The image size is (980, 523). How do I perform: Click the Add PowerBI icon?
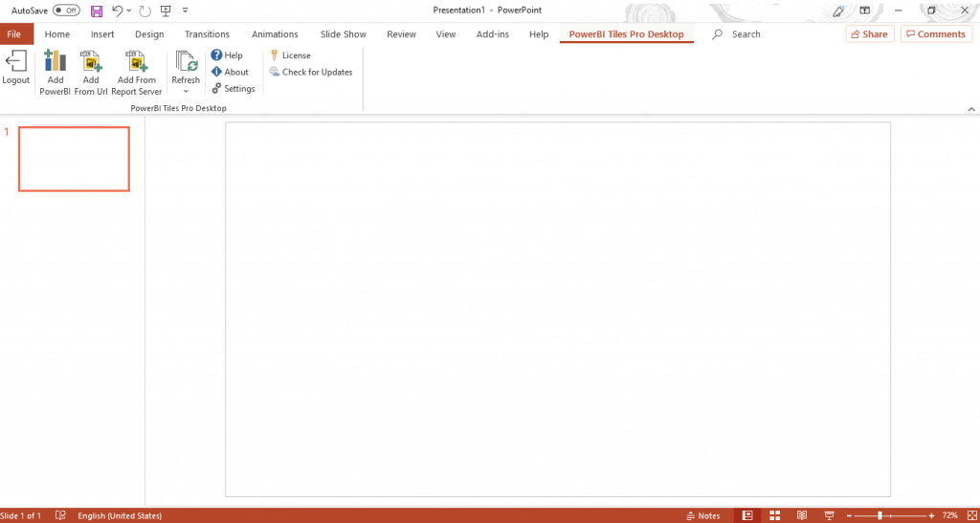[55, 61]
